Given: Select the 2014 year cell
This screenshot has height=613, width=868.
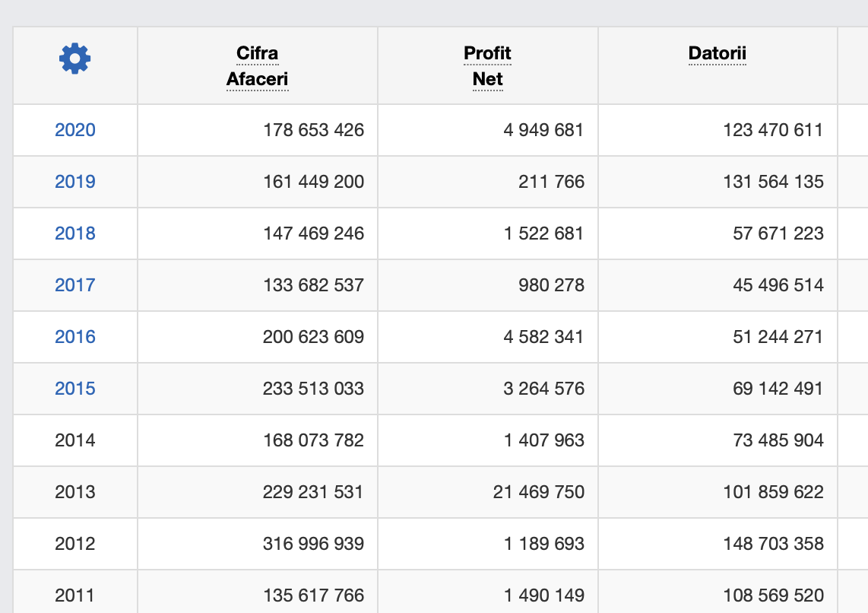Looking at the screenshot, I should pyautogui.click(x=75, y=440).
